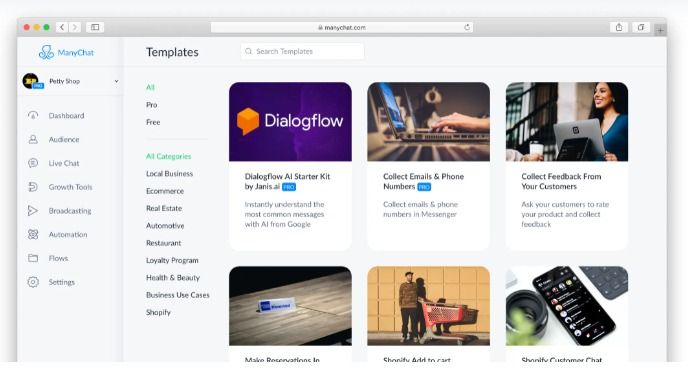The height and width of the screenshot is (386, 688).
Task: Reload the page in address bar
Action: 467,27
